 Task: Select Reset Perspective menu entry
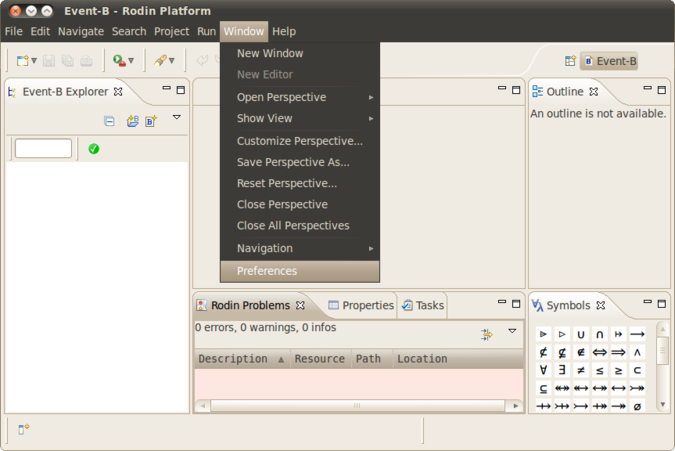[x=300, y=183]
